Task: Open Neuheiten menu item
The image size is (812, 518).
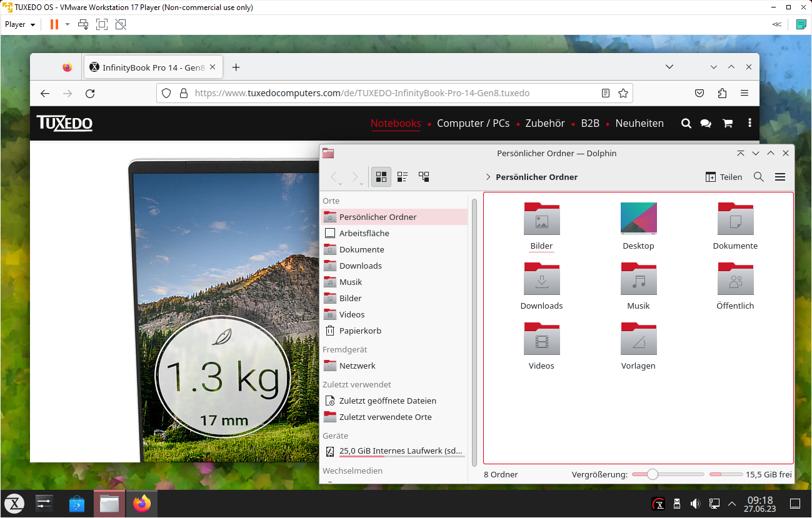Action: point(639,123)
